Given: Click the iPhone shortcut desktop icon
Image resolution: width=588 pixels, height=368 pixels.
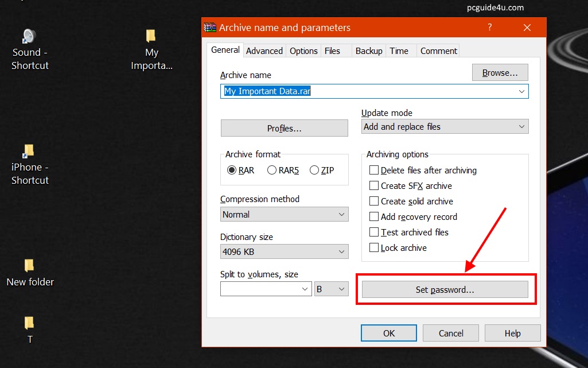Looking at the screenshot, I should click(x=29, y=152).
